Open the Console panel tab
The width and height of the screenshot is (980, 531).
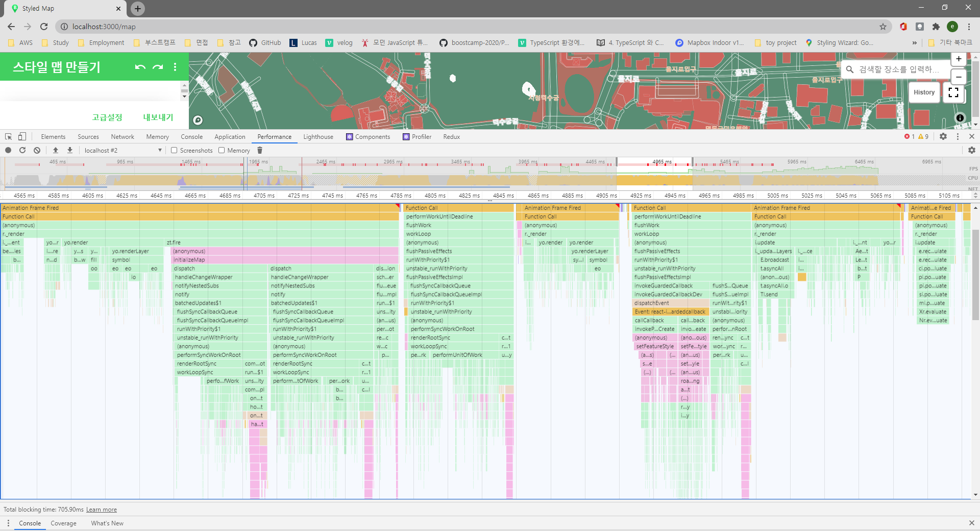coord(191,137)
